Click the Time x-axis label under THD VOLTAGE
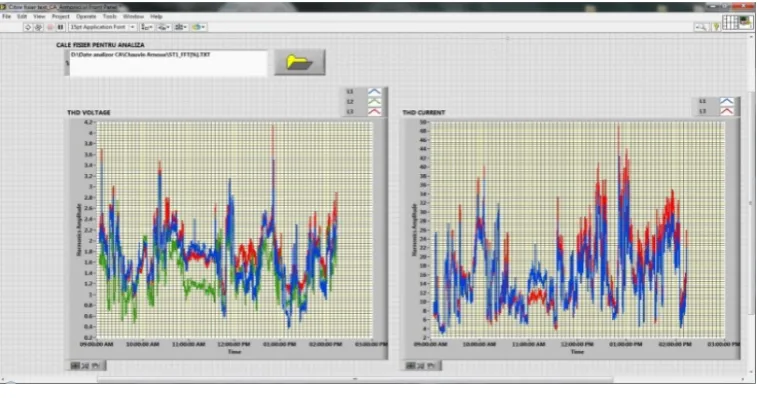The image size is (757, 398). pos(234,352)
